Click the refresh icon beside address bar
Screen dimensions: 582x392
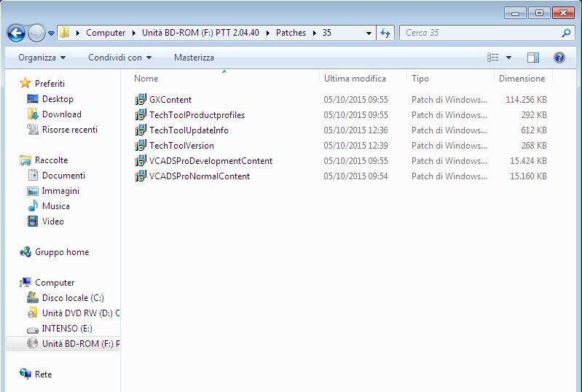click(x=386, y=33)
